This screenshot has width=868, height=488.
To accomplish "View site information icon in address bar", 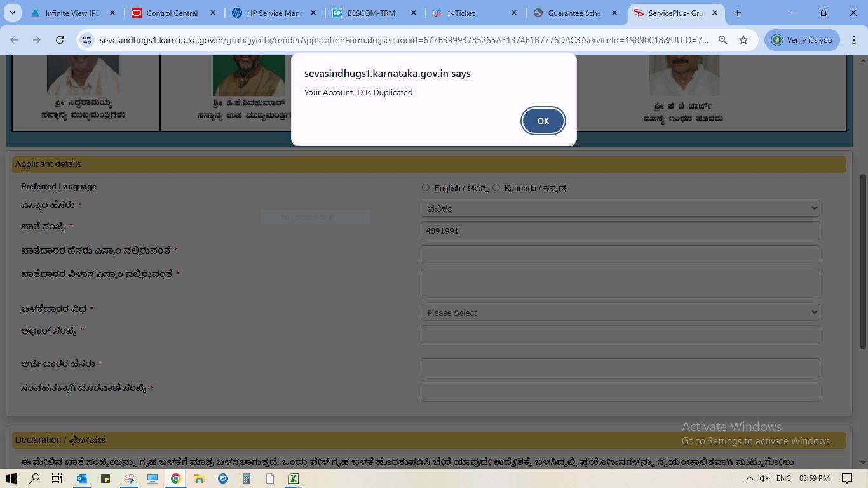I will pyautogui.click(x=87, y=40).
